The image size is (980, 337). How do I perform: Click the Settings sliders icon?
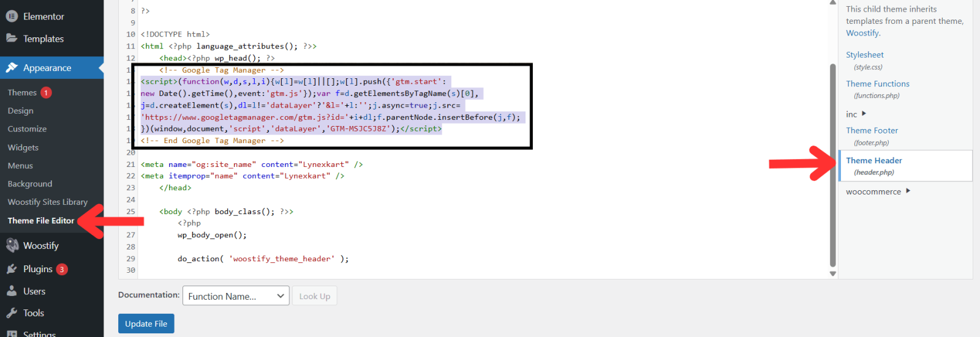12,334
